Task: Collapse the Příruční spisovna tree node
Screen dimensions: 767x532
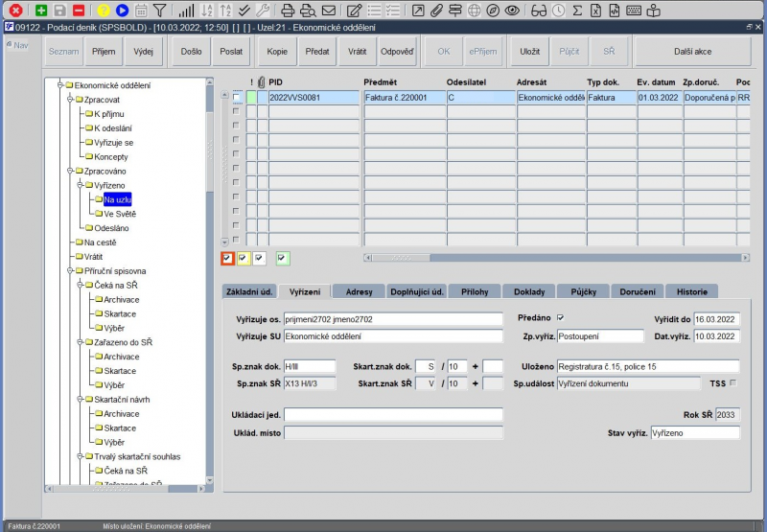Action: (70, 271)
